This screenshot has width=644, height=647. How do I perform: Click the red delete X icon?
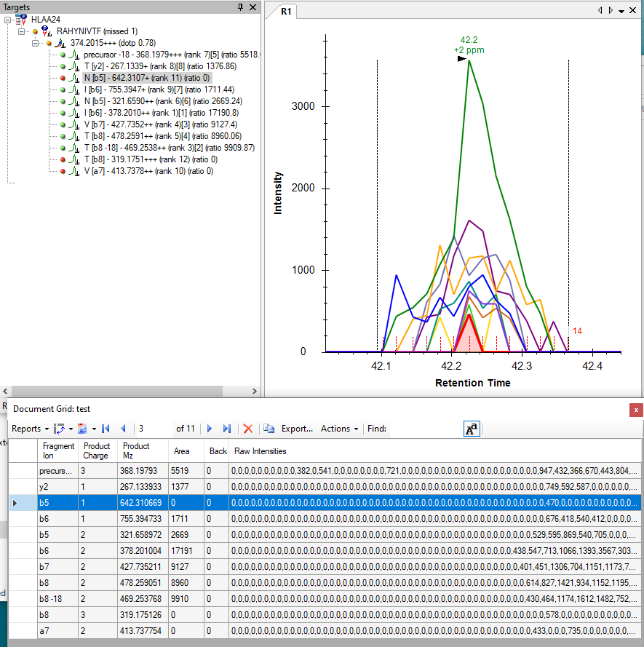pyautogui.click(x=248, y=429)
